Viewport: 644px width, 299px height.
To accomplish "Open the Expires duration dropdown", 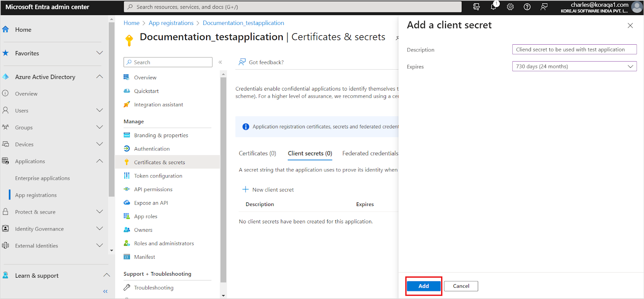I will [574, 66].
